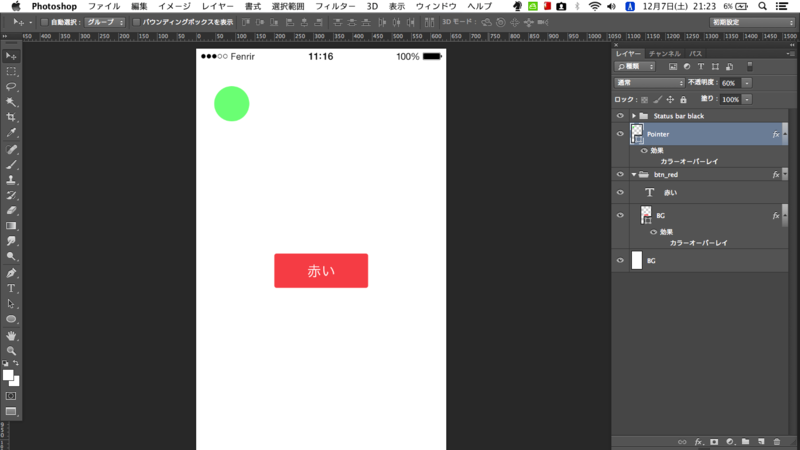Select the Brush tool
The height and width of the screenshot is (450, 800).
click(x=11, y=165)
